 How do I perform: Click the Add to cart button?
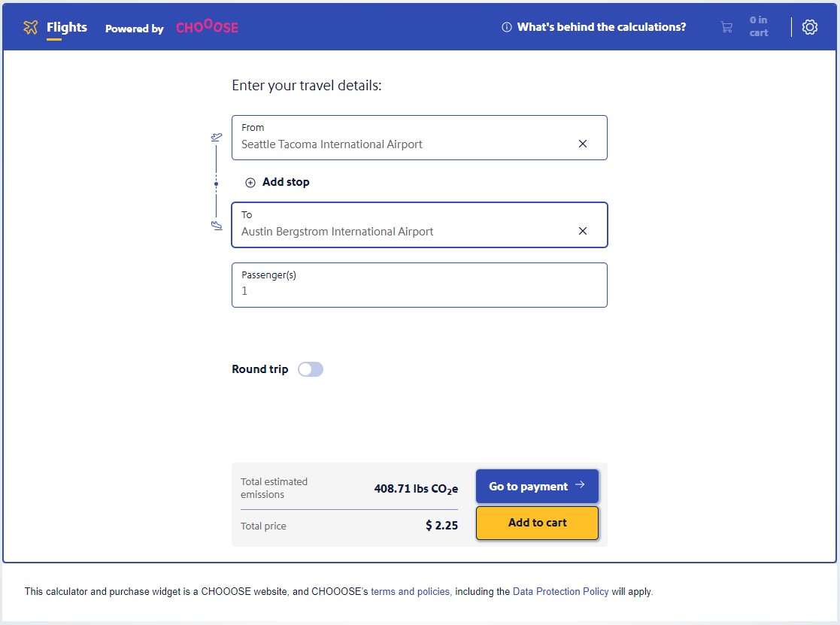(537, 522)
